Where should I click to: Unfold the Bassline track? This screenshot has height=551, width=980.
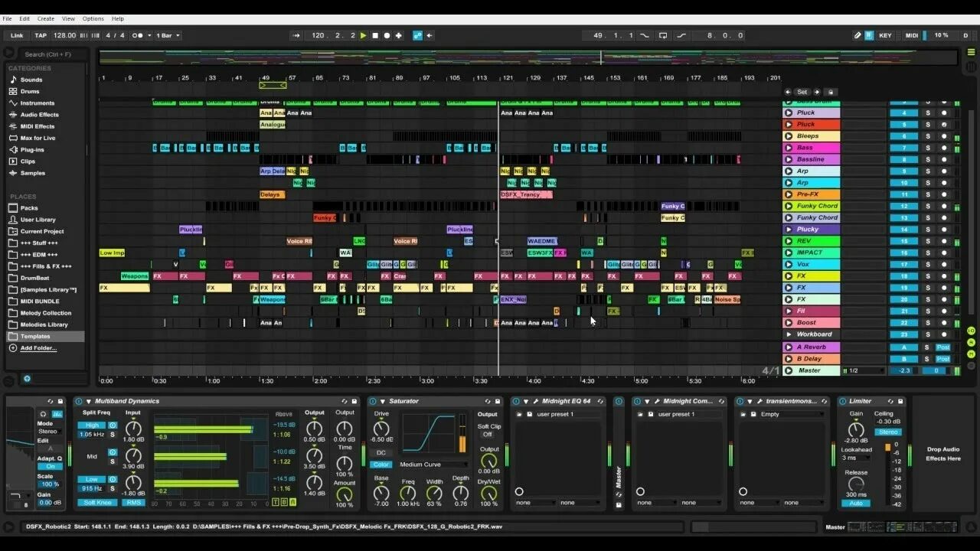click(x=789, y=159)
